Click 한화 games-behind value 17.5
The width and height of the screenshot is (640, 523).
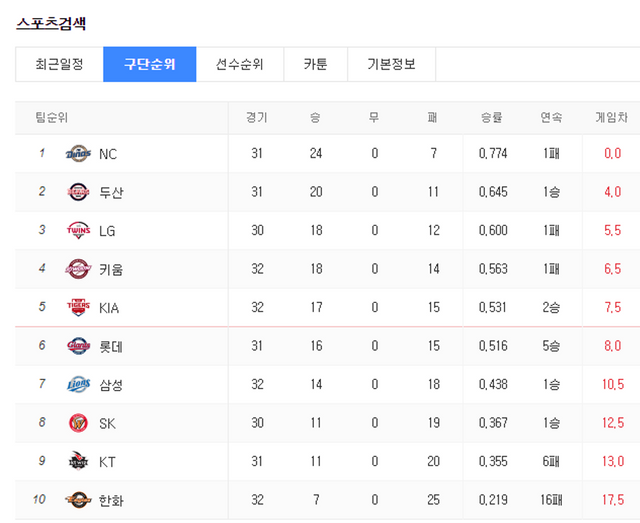pos(613,500)
